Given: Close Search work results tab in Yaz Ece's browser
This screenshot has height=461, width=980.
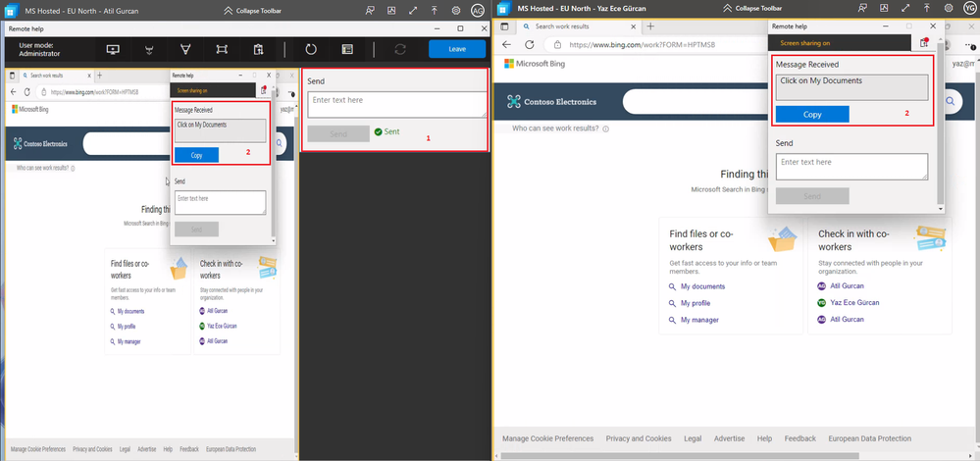Looking at the screenshot, I should point(634,26).
